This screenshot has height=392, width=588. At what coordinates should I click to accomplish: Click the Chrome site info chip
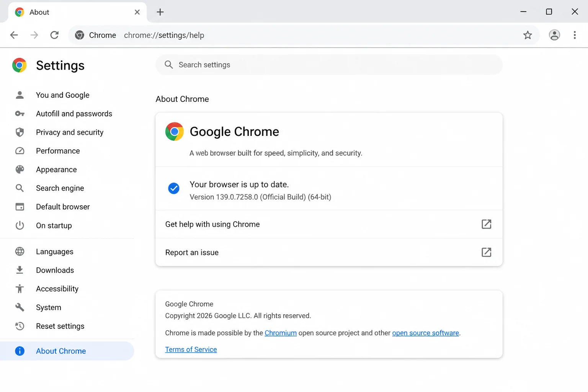(95, 35)
